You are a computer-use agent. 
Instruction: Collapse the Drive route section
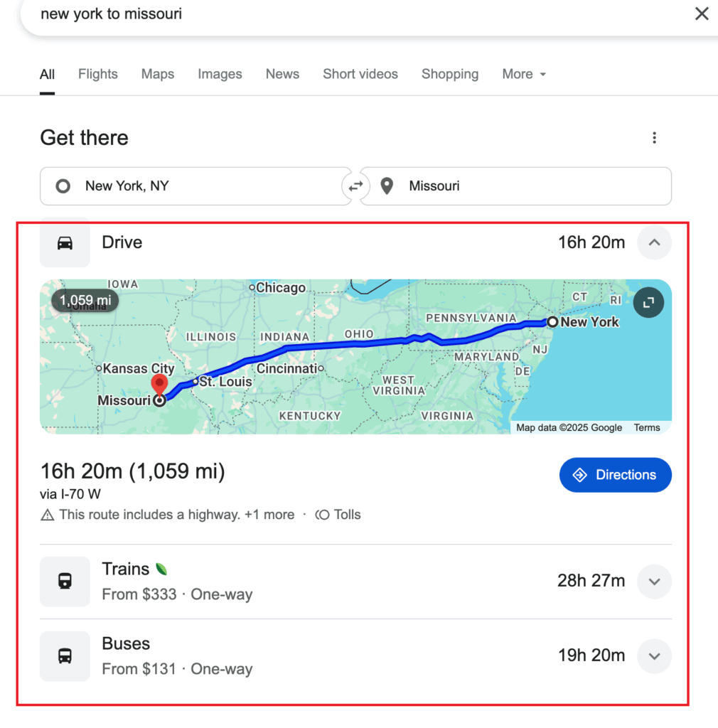pyautogui.click(x=654, y=243)
